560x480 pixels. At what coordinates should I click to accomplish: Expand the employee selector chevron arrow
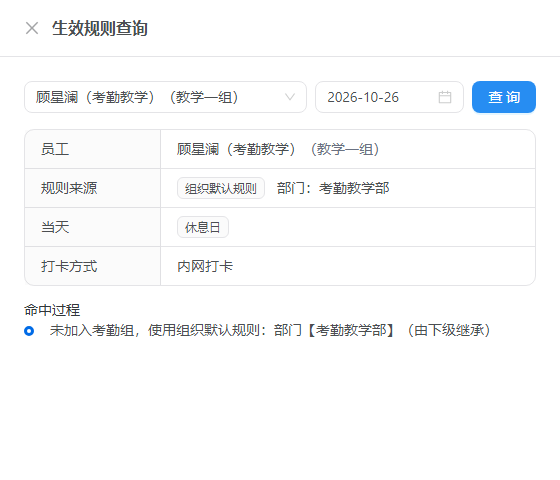tap(290, 97)
